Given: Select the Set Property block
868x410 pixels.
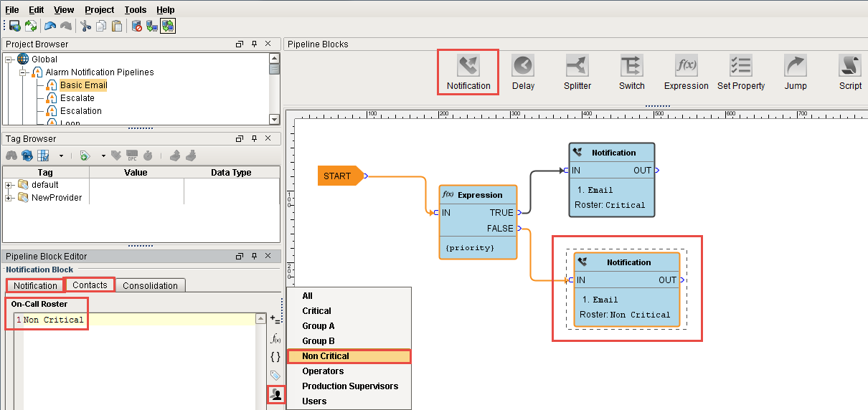Looking at the screenshot, I should 741,72.
